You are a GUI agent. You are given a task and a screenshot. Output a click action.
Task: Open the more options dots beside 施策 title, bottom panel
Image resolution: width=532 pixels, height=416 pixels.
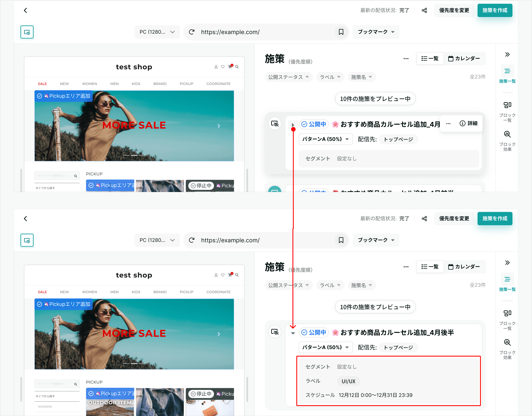[x=406, y=267]
